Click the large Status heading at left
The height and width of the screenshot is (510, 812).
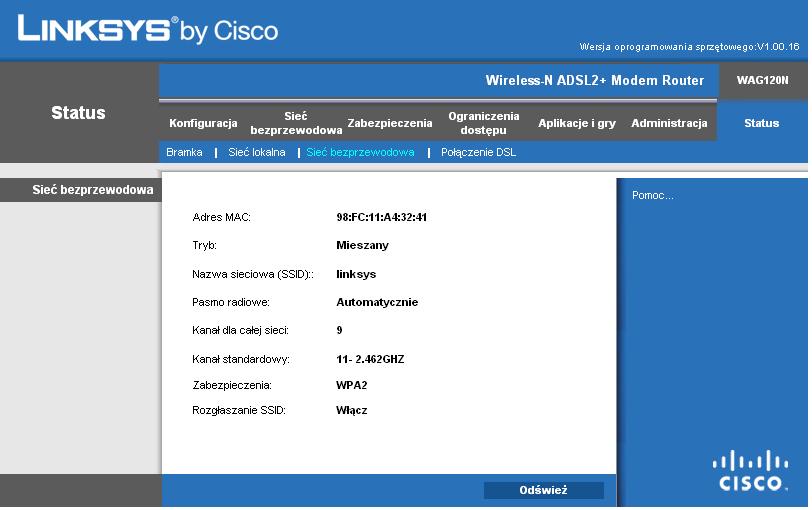[78, 112]
